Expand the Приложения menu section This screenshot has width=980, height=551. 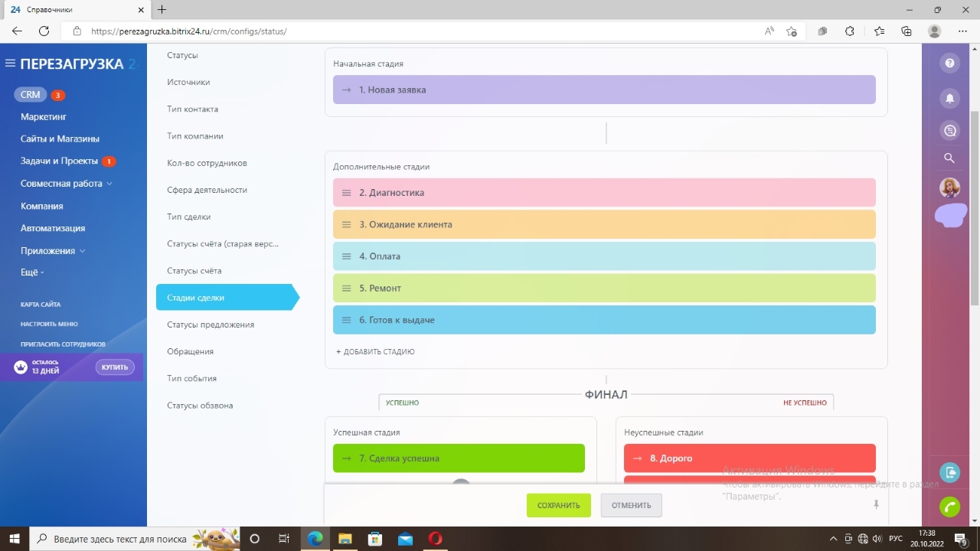pyautogui.click(x=53, y=251)
